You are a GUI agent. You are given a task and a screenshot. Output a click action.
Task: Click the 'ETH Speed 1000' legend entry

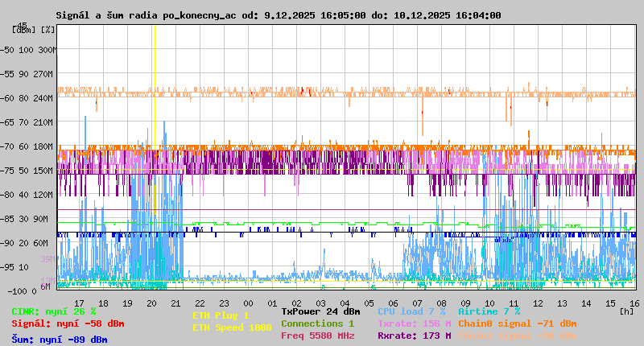click(232, 327)
